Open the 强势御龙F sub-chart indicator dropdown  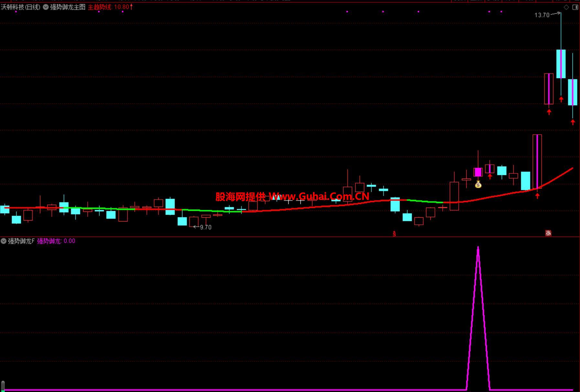tap(4, 241)
